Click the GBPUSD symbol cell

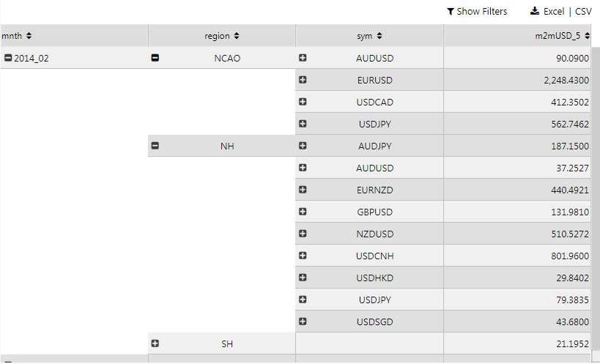click(x=374, y=212)
